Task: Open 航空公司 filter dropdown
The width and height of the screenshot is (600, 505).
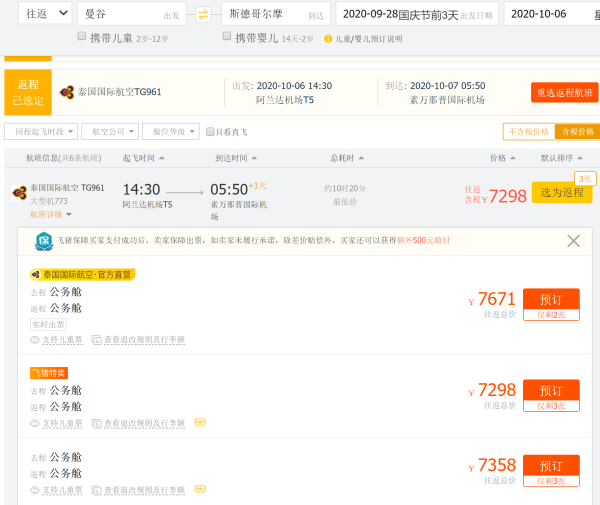Action: (110, 132)
